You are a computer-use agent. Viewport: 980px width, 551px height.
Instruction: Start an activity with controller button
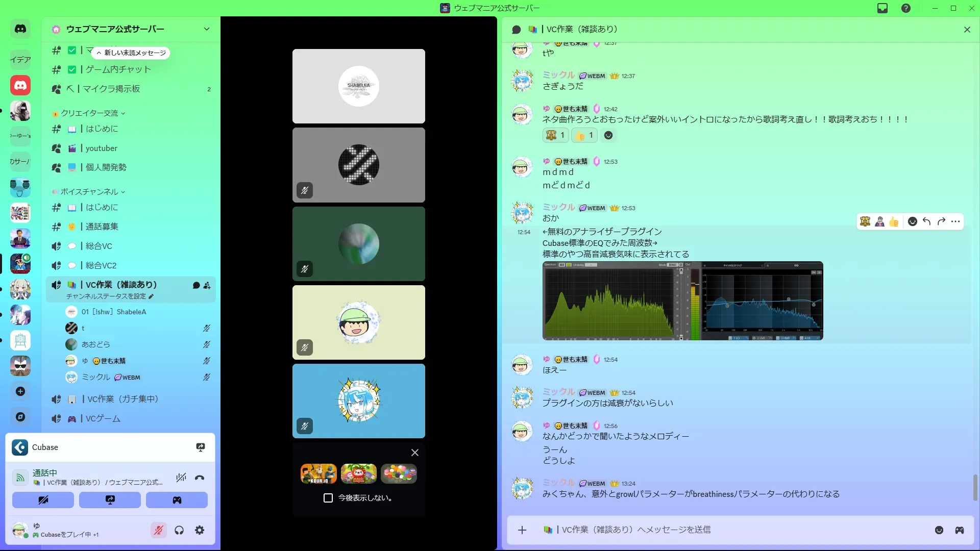(x=177, y=500)
